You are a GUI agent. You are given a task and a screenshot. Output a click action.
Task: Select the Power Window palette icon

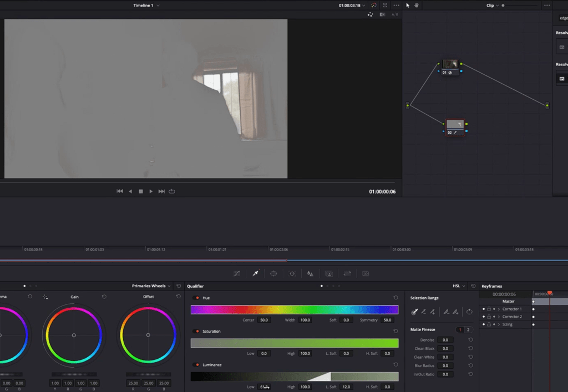(273, 273)
